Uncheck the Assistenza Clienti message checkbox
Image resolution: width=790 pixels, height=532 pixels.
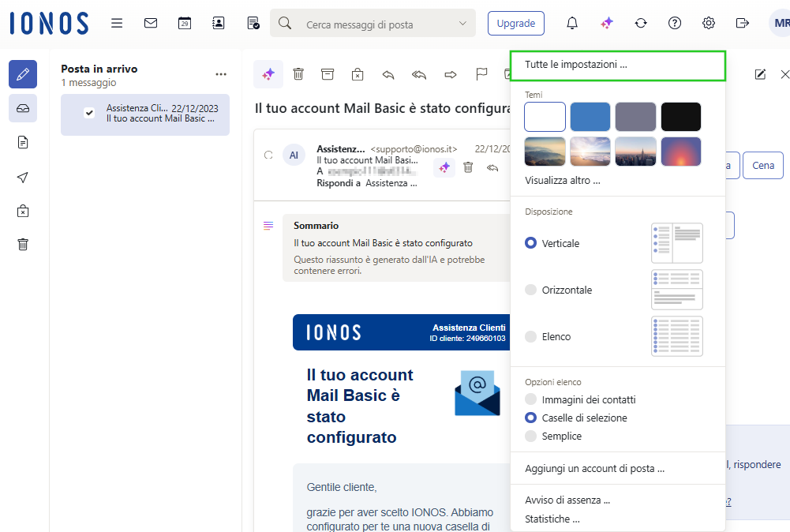[89, 113]
